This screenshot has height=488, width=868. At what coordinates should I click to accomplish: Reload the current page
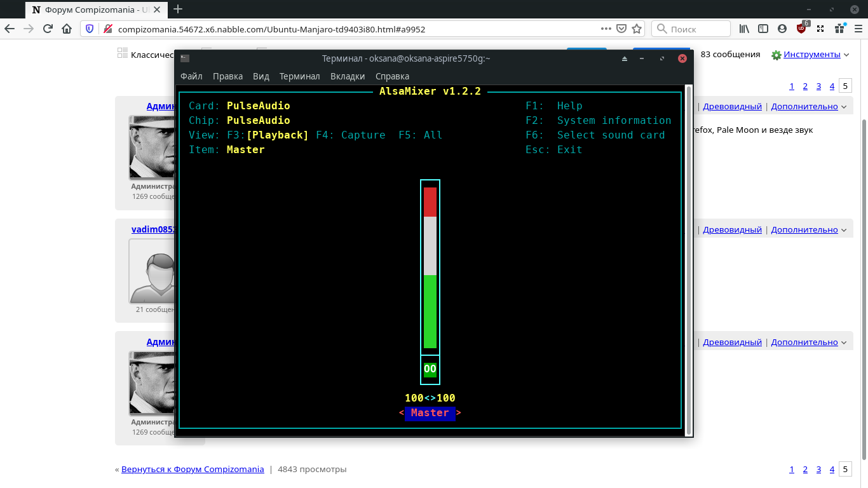point(48,29)
